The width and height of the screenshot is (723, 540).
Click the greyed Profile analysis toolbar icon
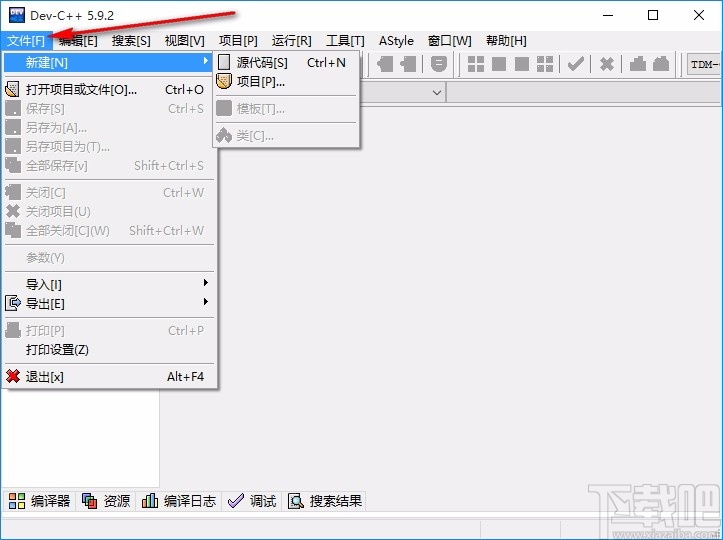point(638,64)
